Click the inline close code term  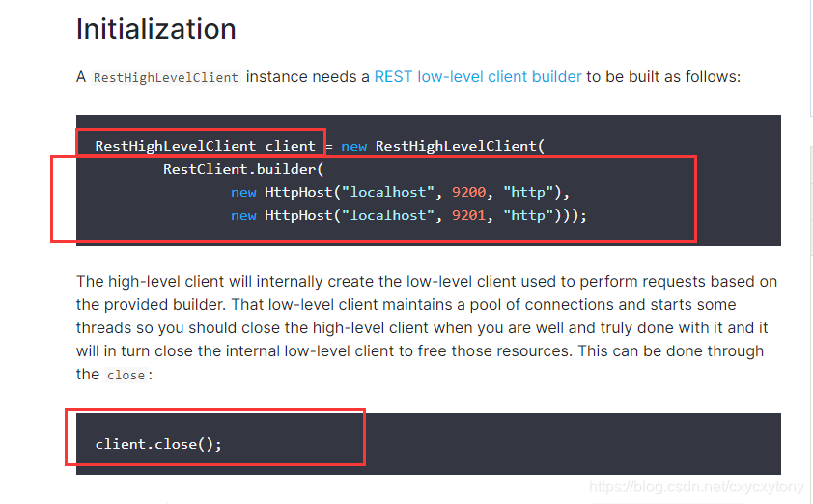tap(126, 375)
